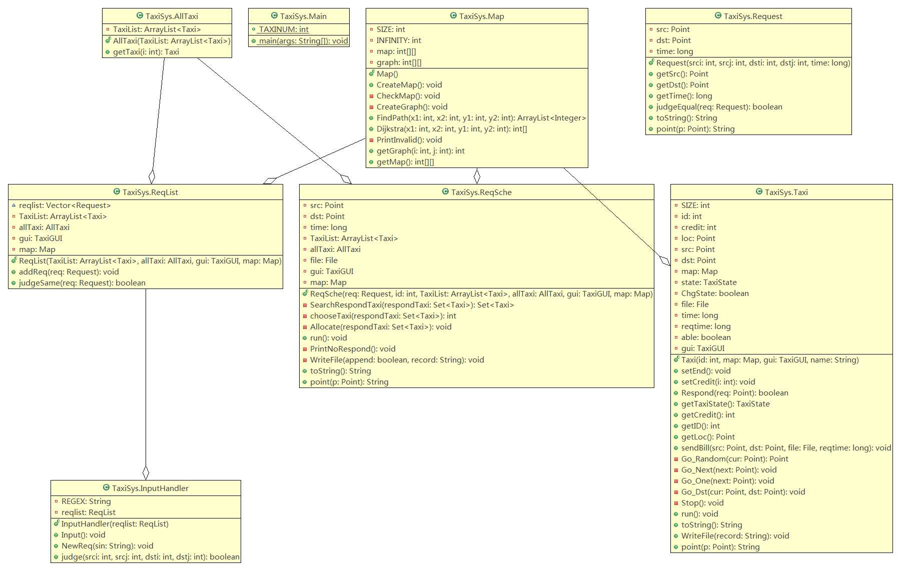
Task: Select the TaxiSys.Map class title
Action: 482,16
